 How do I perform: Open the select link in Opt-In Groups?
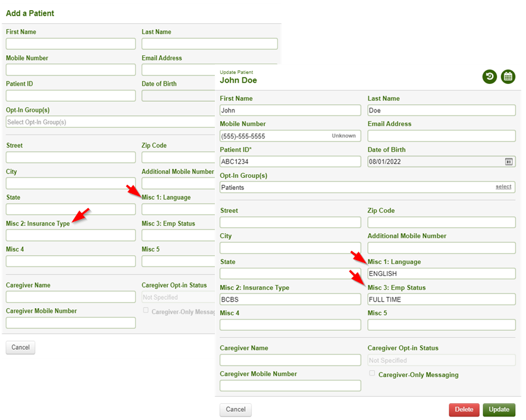[x=503, y=187]
